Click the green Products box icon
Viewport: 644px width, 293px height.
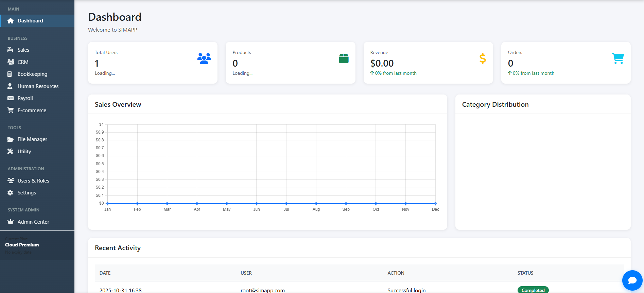tap(344, 58)
